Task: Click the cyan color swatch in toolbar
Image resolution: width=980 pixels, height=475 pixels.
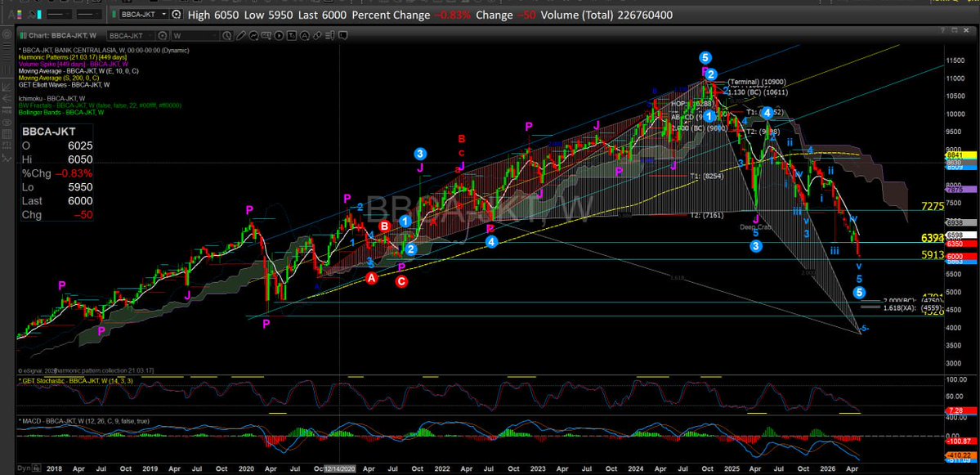Action: click(39, 15)
